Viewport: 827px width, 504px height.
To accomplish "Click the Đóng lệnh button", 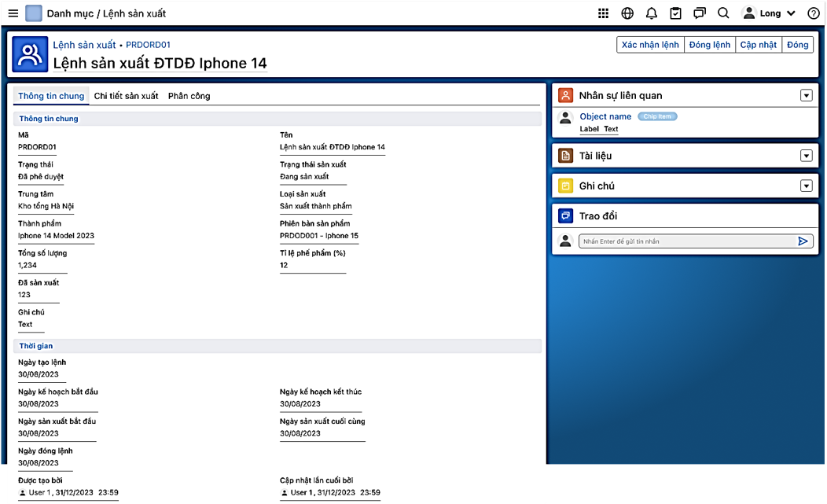I will coord(709,45).
